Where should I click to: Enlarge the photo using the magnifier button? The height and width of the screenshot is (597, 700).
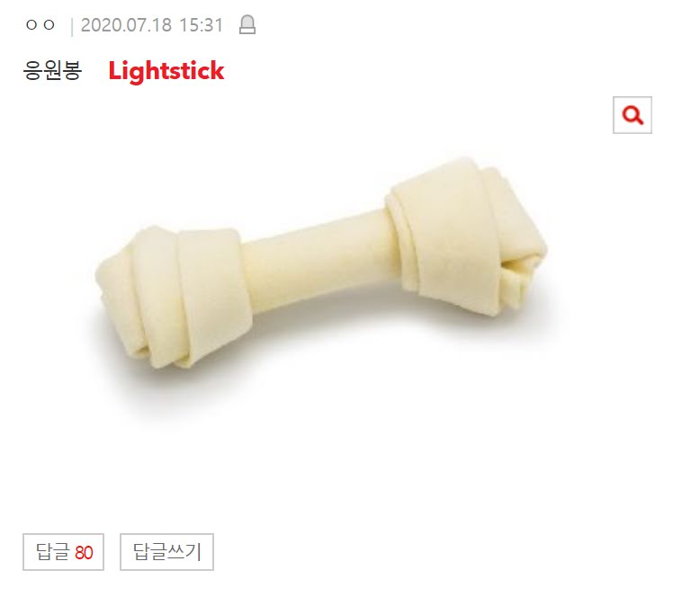pos(633,115)
